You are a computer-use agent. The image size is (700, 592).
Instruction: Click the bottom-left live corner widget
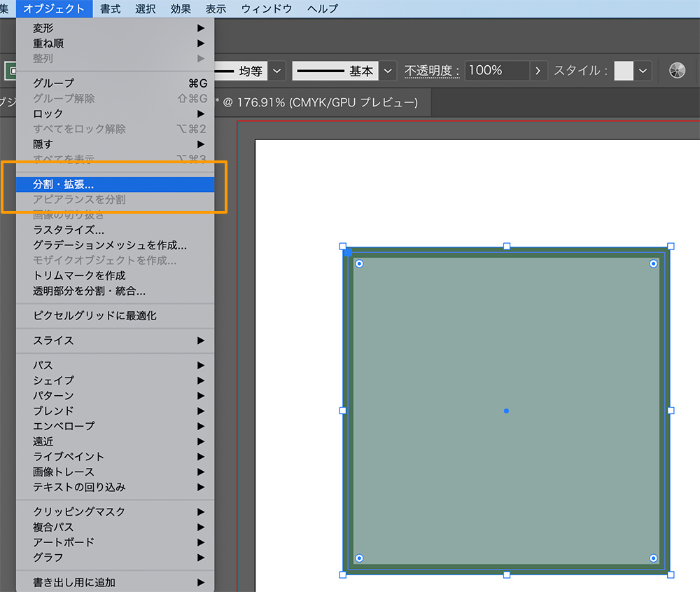click(359, 558)
